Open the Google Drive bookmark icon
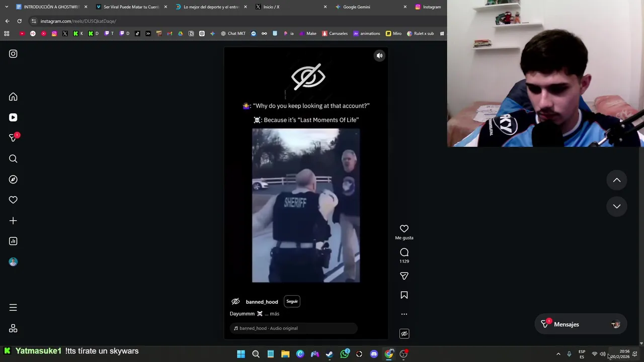This screenshot has height=362, width=644. point(180,34)
